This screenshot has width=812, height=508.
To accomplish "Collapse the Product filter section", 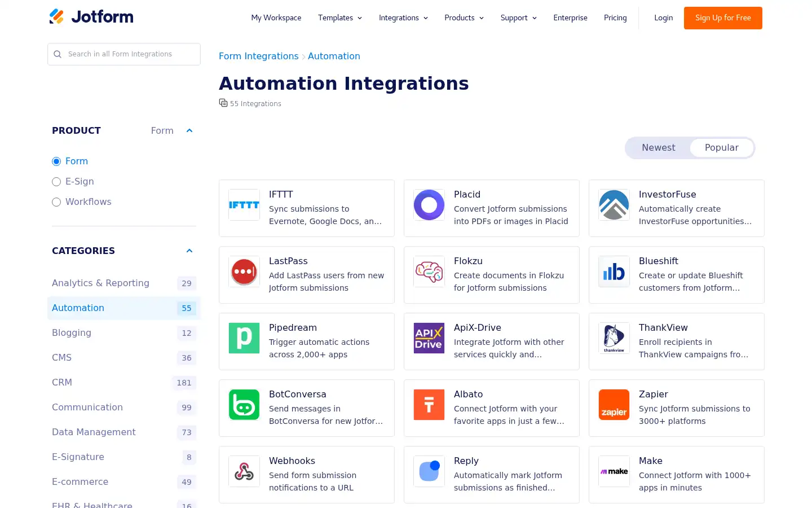I will click(189, 131).
